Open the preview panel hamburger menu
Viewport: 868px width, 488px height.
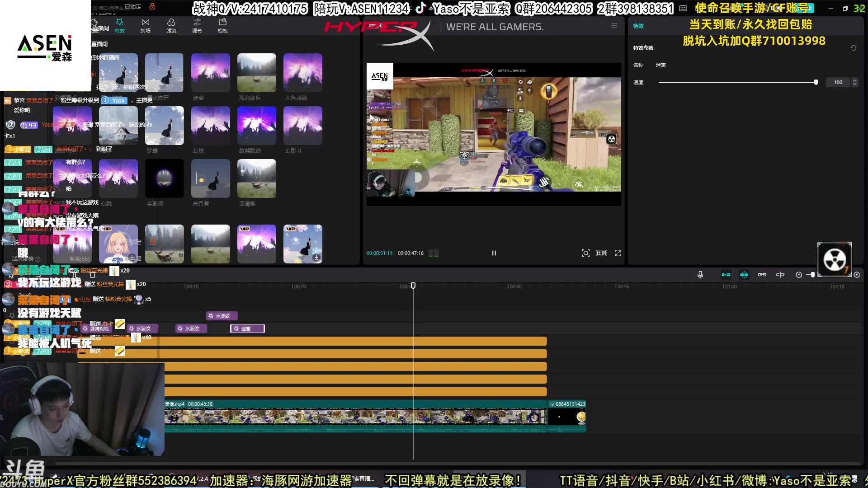[x=614, y=26]
